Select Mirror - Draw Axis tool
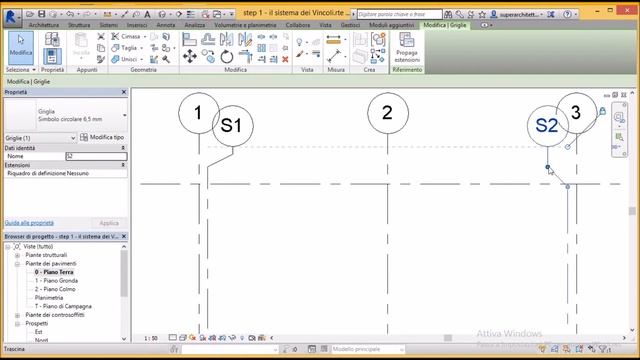 [245, 40]
